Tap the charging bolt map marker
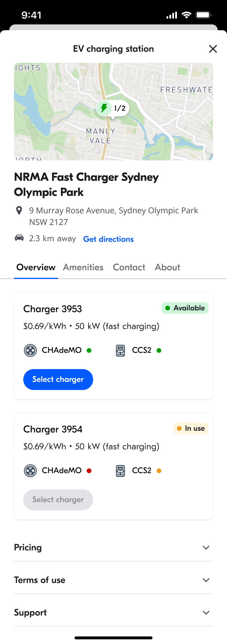Screen dimensions: 227x644 [104, 108]
